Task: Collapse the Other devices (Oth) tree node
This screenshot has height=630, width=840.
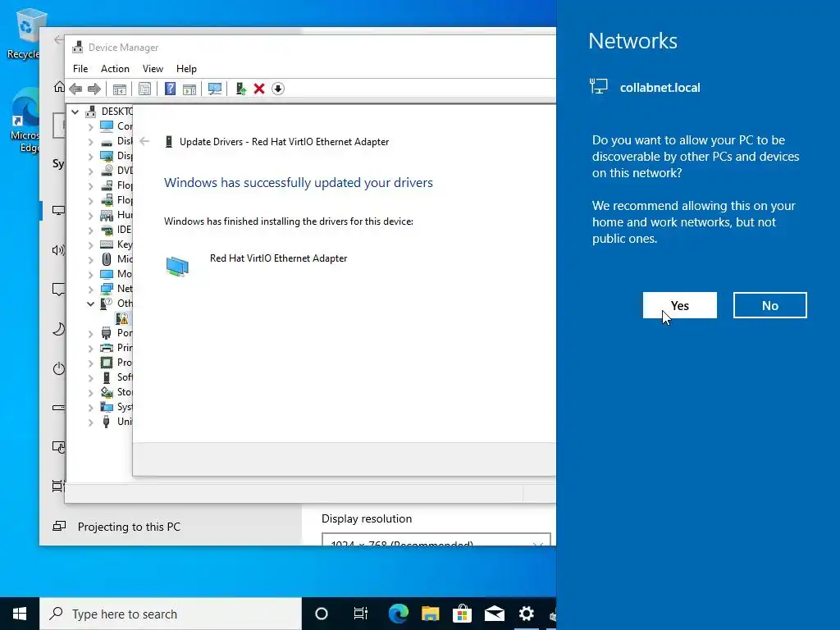Action: click(x=90, y=304)
